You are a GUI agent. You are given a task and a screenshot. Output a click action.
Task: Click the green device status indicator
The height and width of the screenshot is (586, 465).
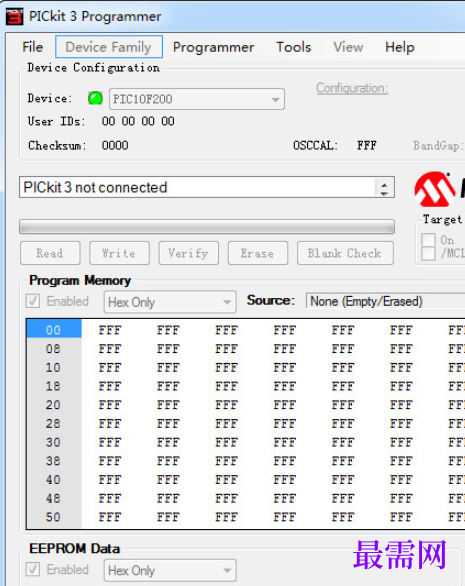tap(95, 98)
